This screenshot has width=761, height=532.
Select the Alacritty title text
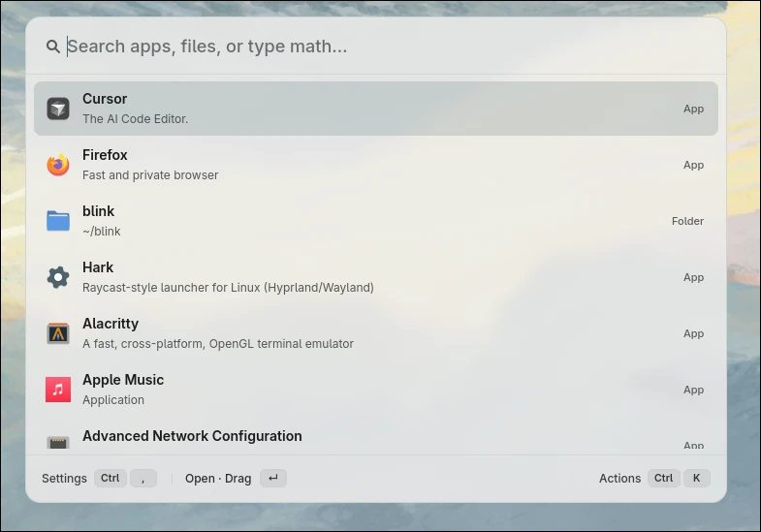pyautogui.click(x=111, y=324)
